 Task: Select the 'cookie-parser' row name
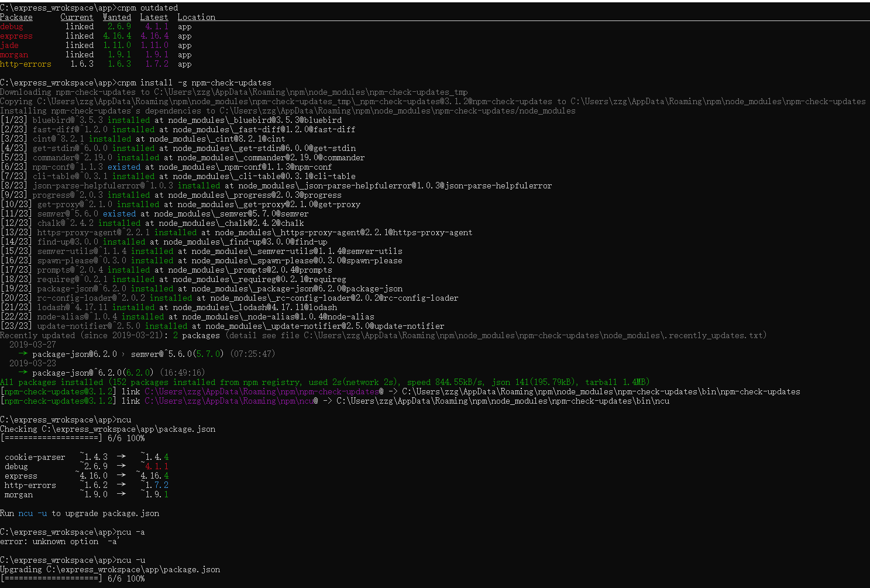coord(35,457)
